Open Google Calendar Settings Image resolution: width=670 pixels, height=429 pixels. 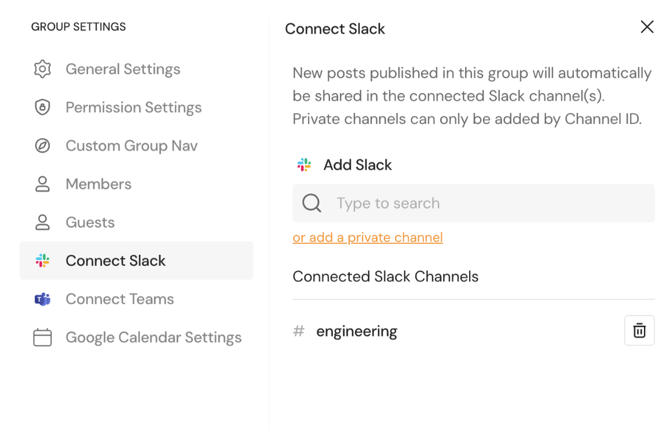pyautogui.click(x=153, y=338)
